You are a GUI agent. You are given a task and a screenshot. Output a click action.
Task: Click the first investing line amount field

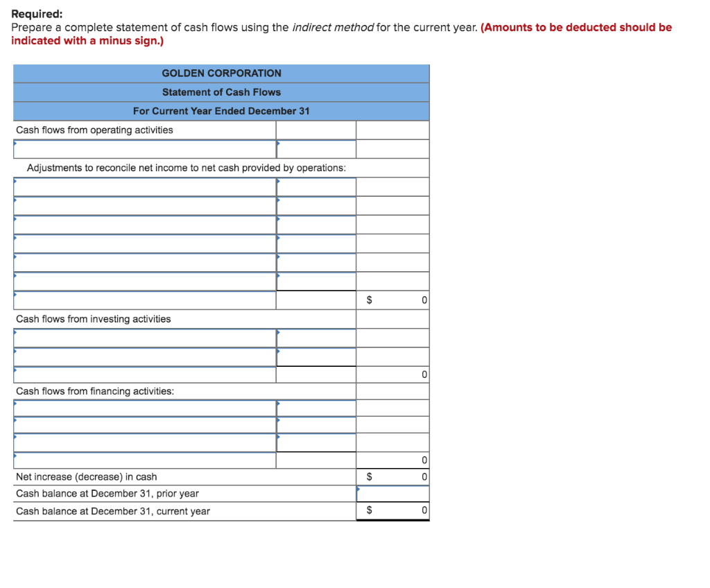coord(315,338)
